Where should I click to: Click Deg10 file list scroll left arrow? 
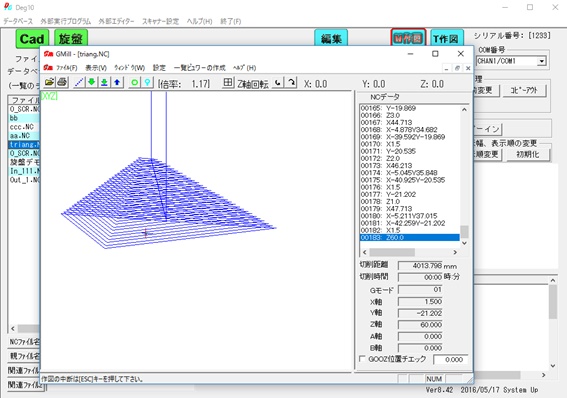pyautogui.click(x=13, y=328)
